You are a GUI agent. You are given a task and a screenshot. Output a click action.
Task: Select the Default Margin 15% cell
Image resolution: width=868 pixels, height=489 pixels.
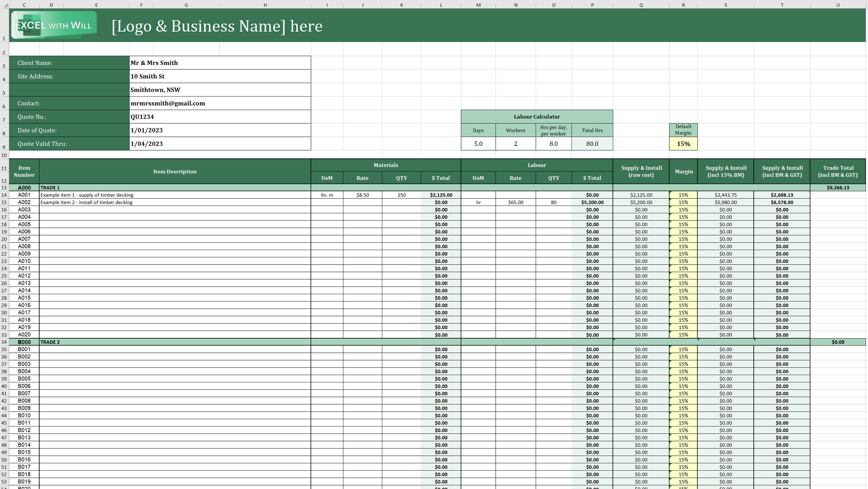point(683,144)
